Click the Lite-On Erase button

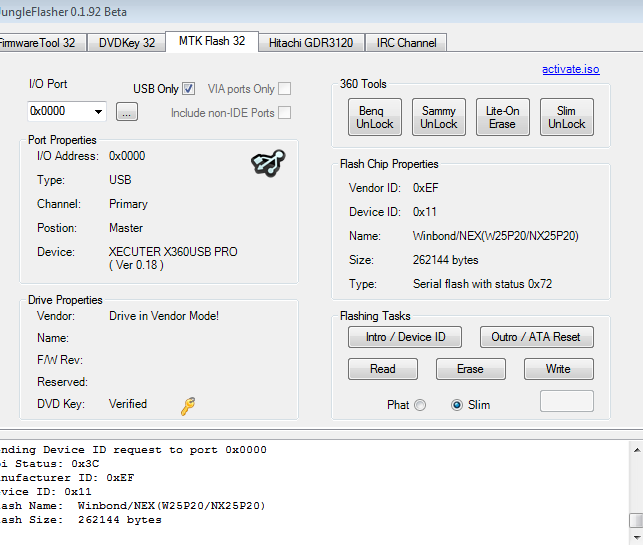click(503, 117)
